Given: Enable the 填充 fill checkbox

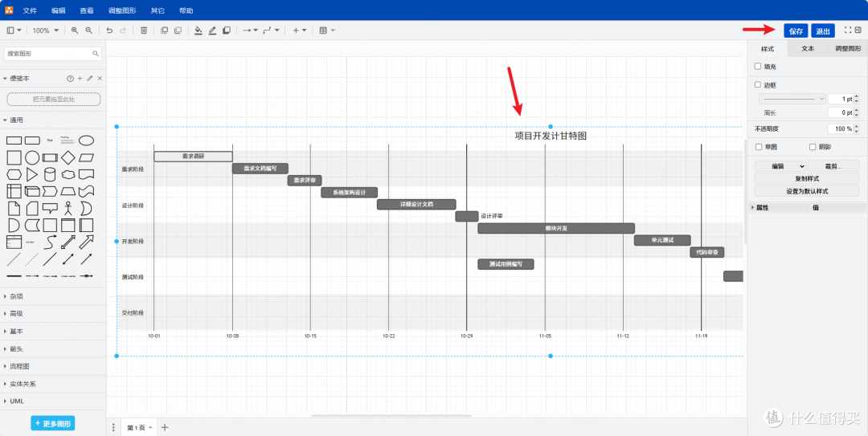Looking at the screenshot, I should (758, 67).
